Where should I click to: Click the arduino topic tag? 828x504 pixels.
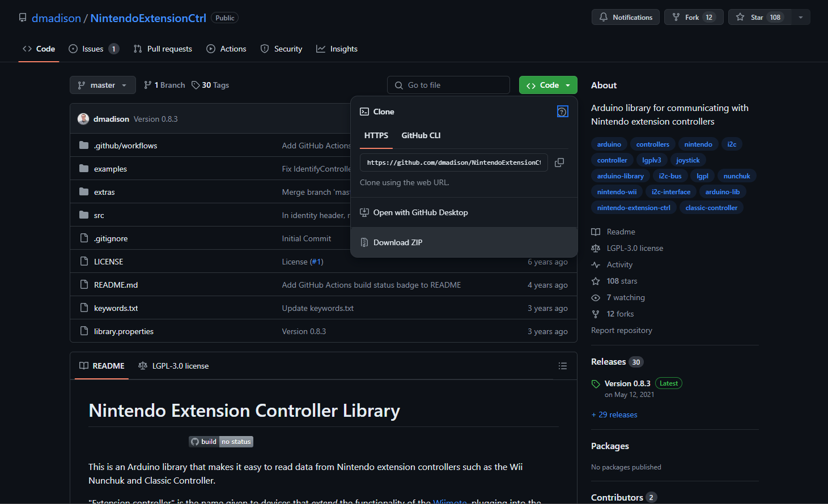[x=609, y=144]
